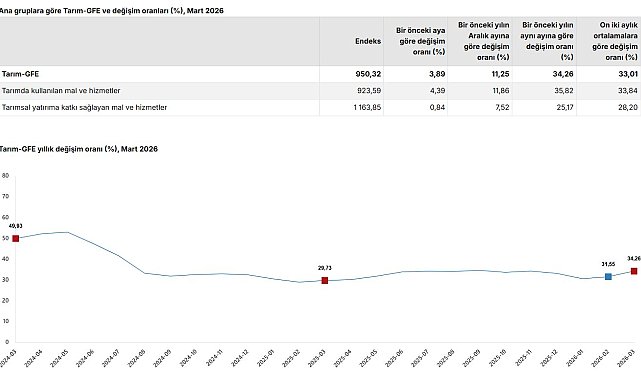This screenshot has width=641, height=380.
Task: Click the value 7,52
Action: [502, 107]
